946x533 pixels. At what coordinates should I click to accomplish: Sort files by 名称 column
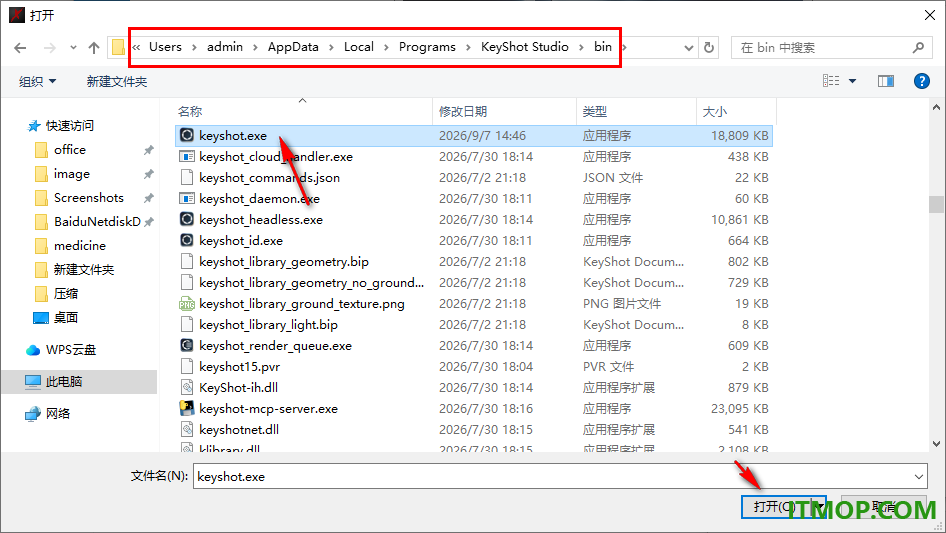click(304, 111)
